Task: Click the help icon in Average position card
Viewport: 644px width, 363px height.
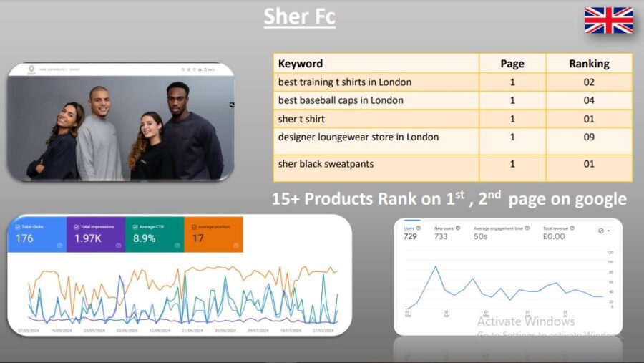Action: 235,246
